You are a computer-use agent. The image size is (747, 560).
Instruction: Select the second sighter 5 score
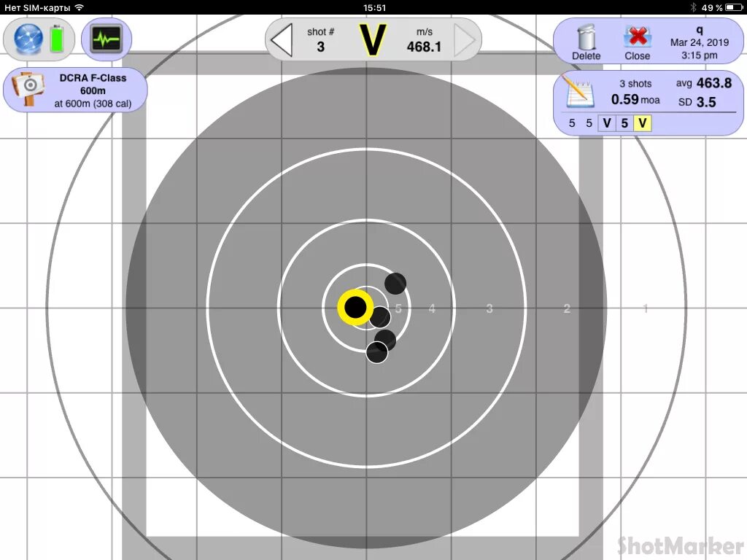click(x=589, y=123)
